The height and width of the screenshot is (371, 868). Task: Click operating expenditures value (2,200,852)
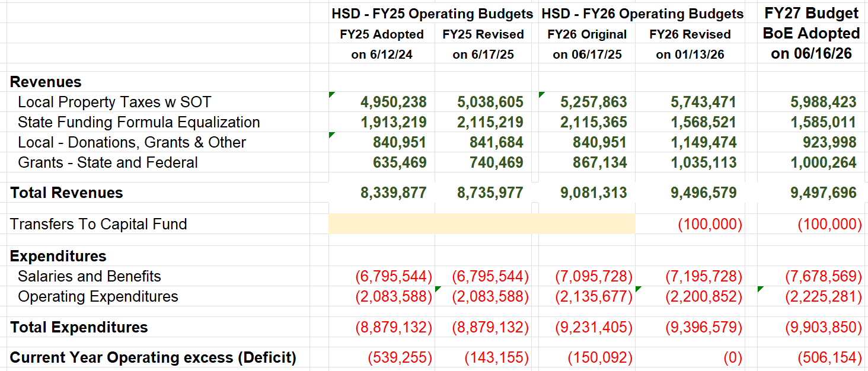coord(704,296)
